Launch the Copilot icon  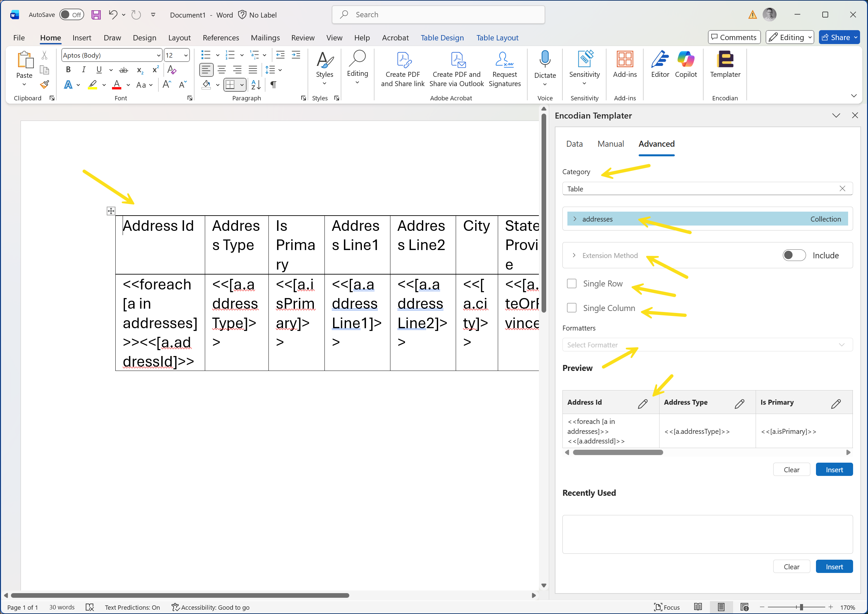coord(685,64)
